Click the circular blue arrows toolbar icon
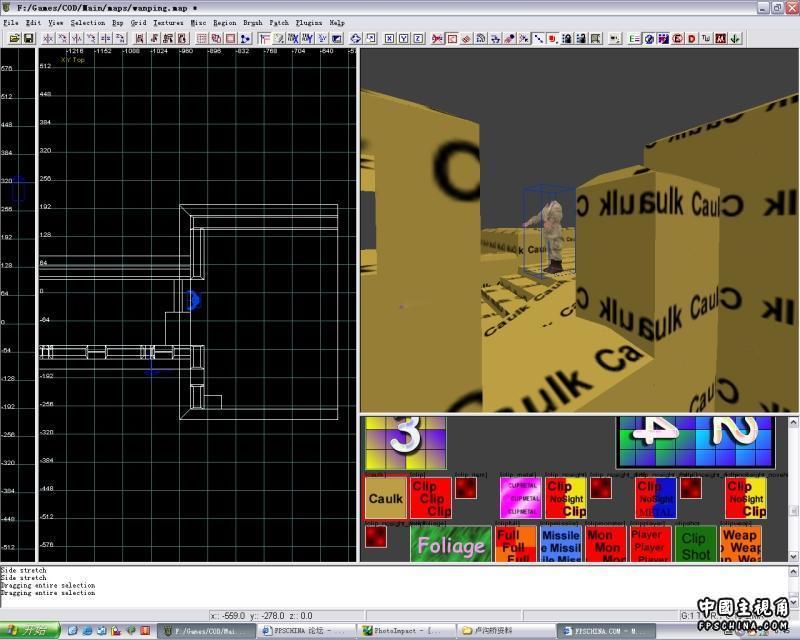 (x=356, y=38)
